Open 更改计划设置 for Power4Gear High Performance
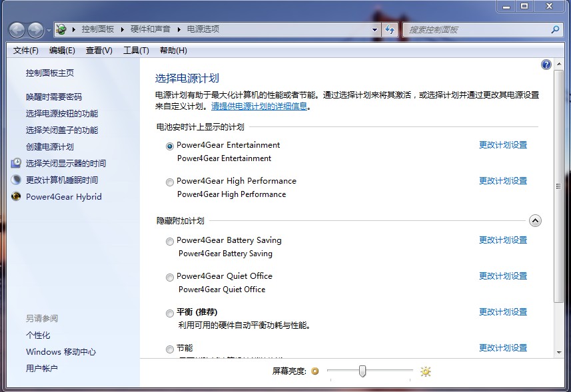 click(x=503, y=181)
